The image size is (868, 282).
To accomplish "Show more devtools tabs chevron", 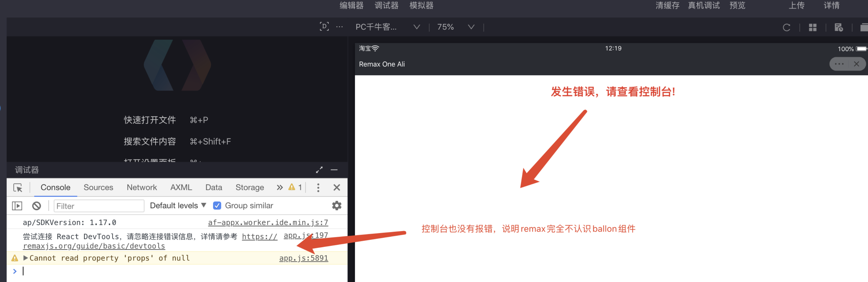I will (x=279, y=188).
